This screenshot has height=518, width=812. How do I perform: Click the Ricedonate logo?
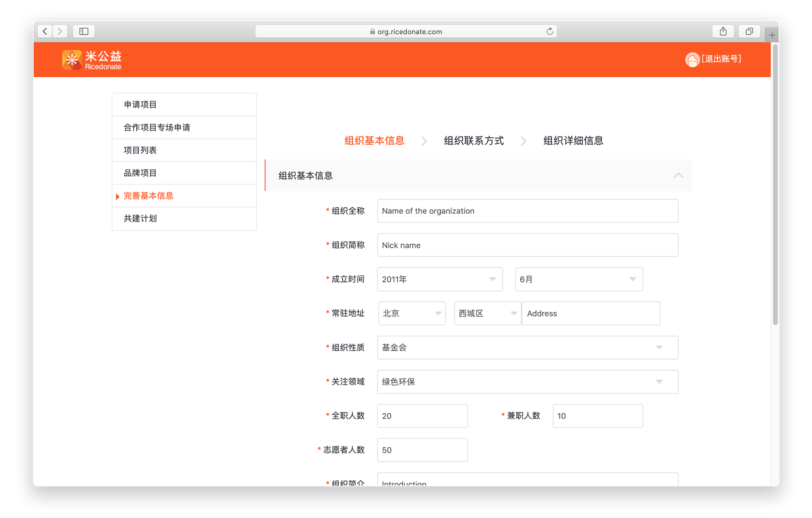click(x=92, y=60)
